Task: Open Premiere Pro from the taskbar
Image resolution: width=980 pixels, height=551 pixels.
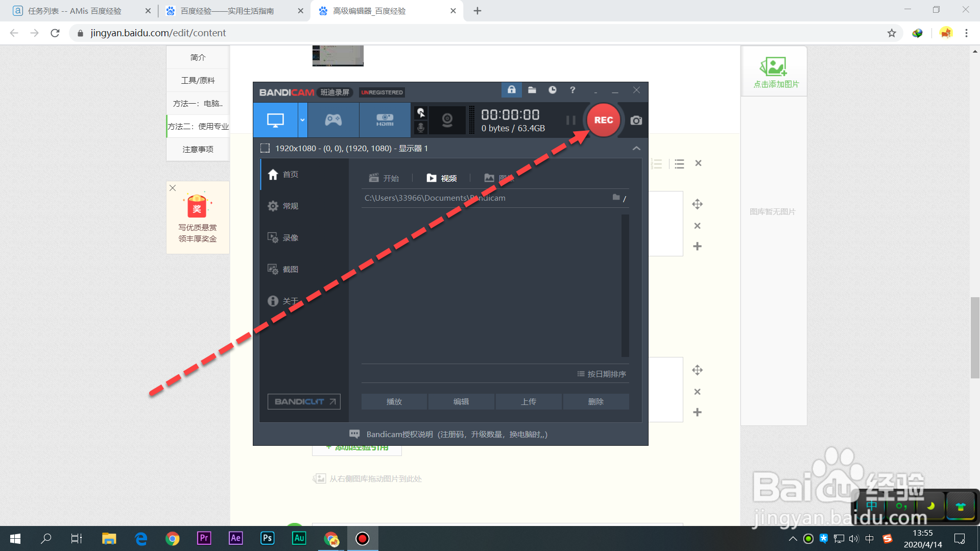Action: [204, 538]
